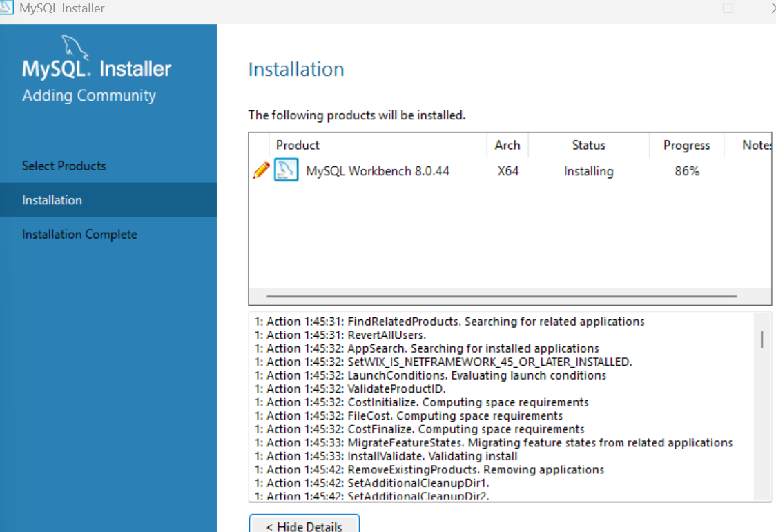Click the MySQL Installer title bar icon

click(x=6, y=8)
